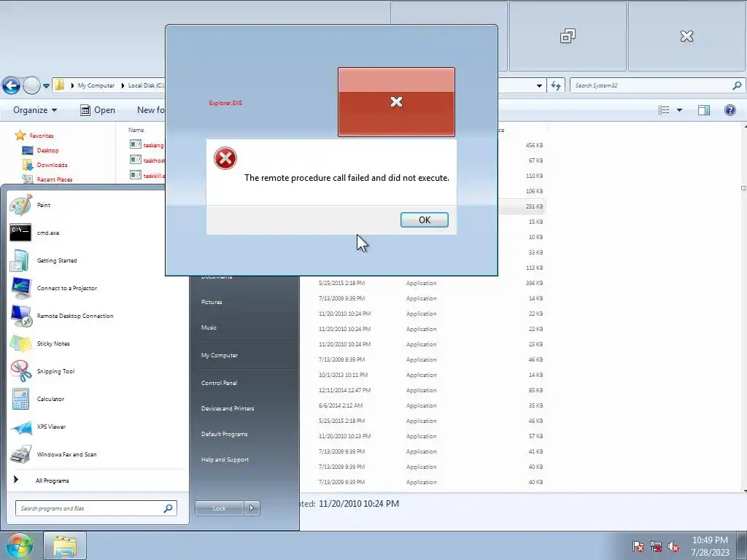The height and width of the screenshot is (560, 747).
Task: Click the Search programs and files box
Action: pyautogui.click(x=90, y=508)
